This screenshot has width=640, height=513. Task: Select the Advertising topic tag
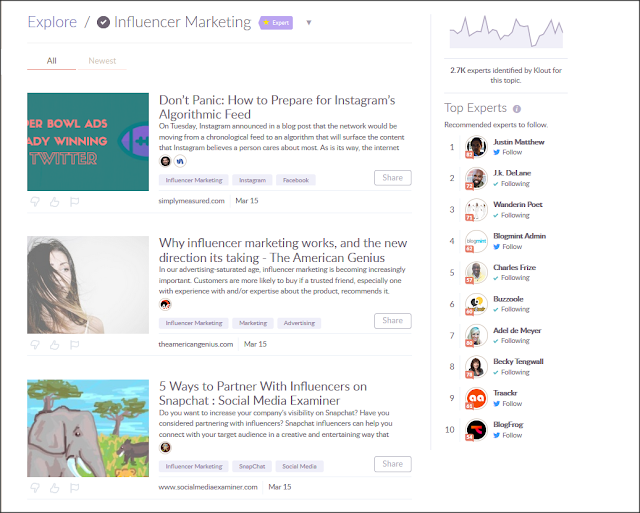tap(299, 323)
